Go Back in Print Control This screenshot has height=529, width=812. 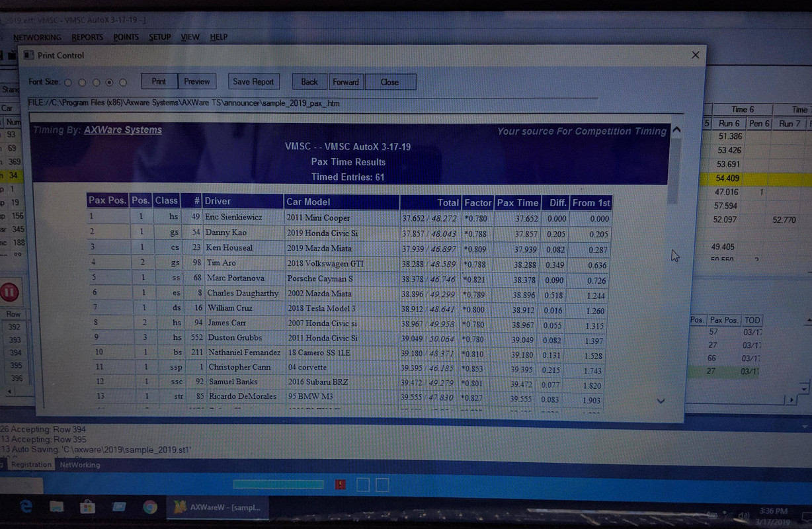tap(309, 82)
